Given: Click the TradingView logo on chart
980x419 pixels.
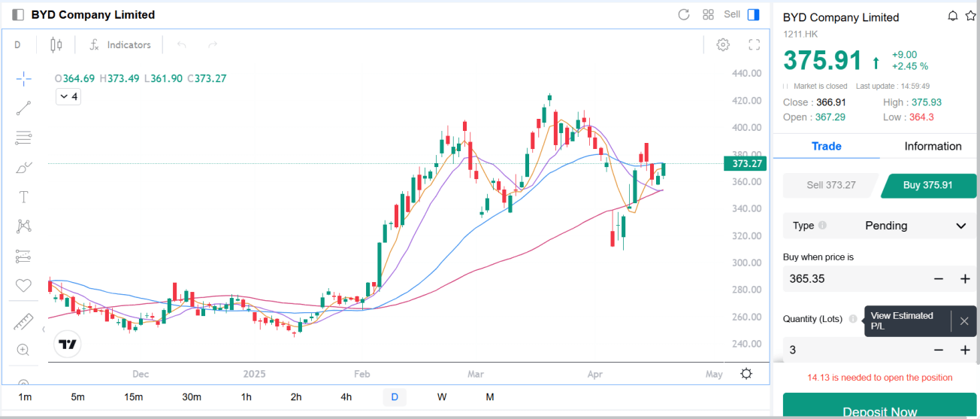Looking at the screenshot, I should [x=68, y=345].
